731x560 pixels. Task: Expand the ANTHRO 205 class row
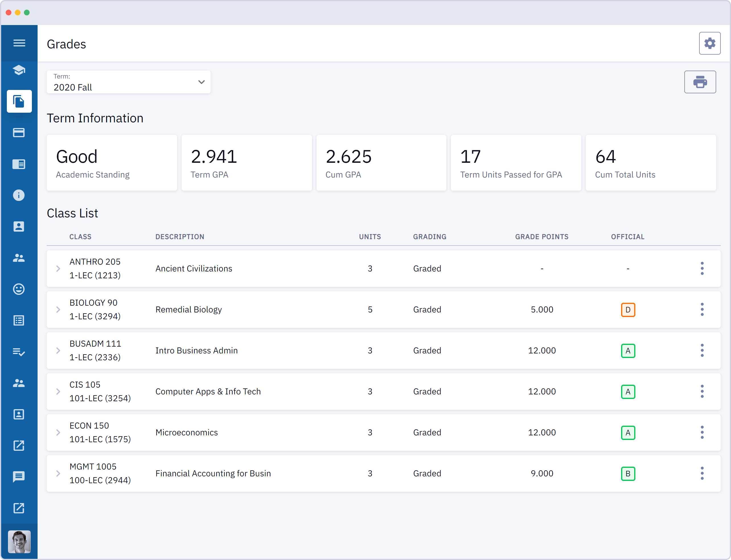click(x=58, y=268)
